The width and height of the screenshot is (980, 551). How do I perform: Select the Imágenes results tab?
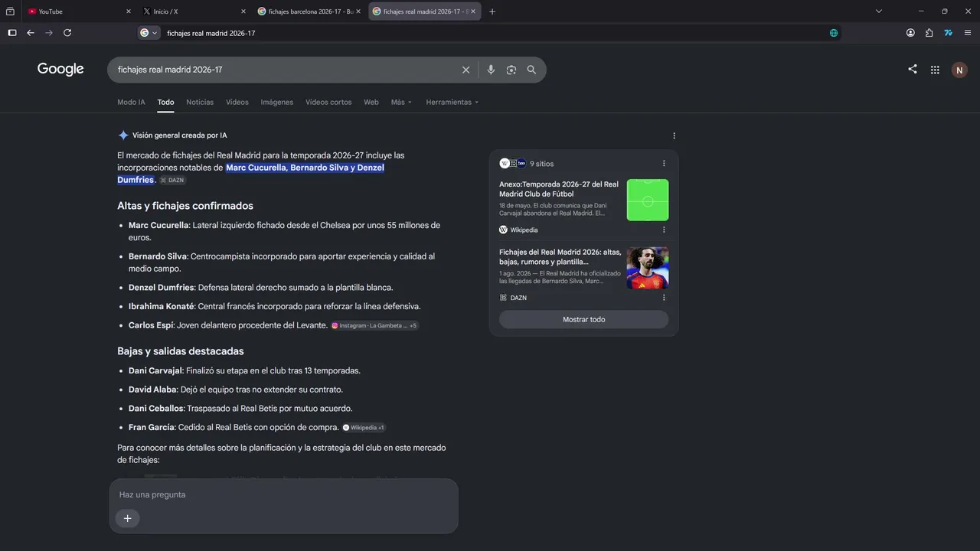(277, 102)
